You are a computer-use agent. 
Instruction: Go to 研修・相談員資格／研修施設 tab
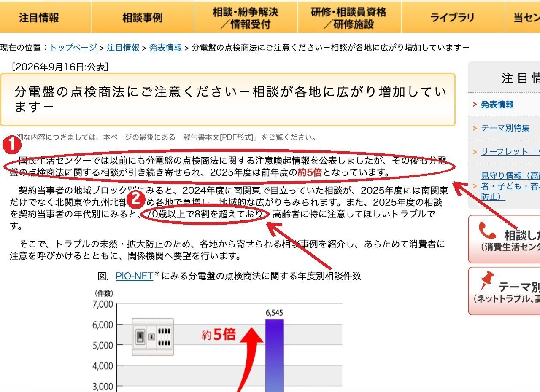[x=349, y=17]
